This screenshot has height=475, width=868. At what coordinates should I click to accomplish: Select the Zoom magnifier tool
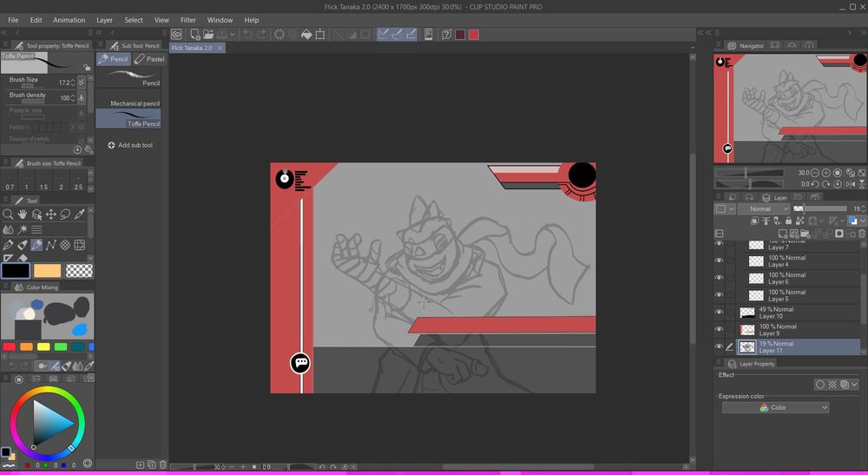point(8,214)
